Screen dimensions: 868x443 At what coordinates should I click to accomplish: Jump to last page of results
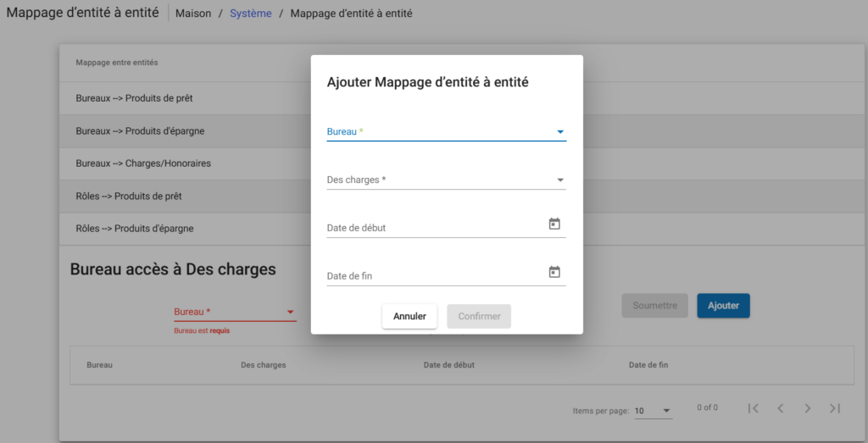tap(835, 408)
